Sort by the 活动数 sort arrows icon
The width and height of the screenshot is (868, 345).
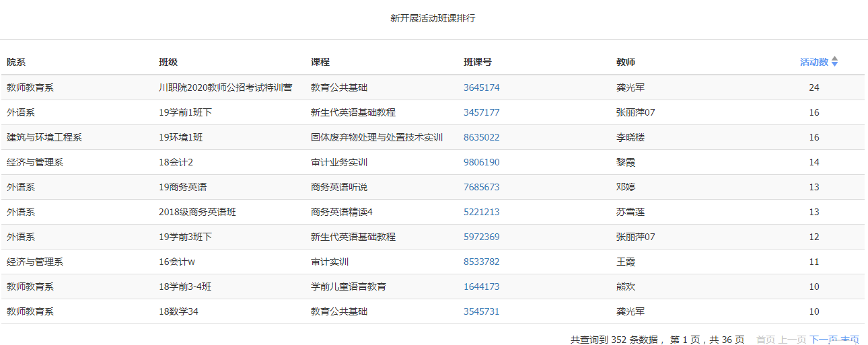coord(834,62)
